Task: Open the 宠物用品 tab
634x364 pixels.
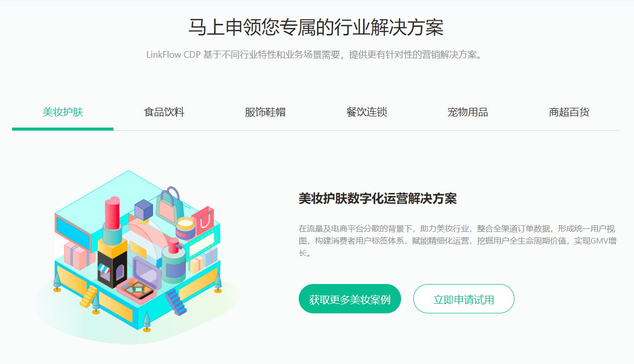Action: 468,112
